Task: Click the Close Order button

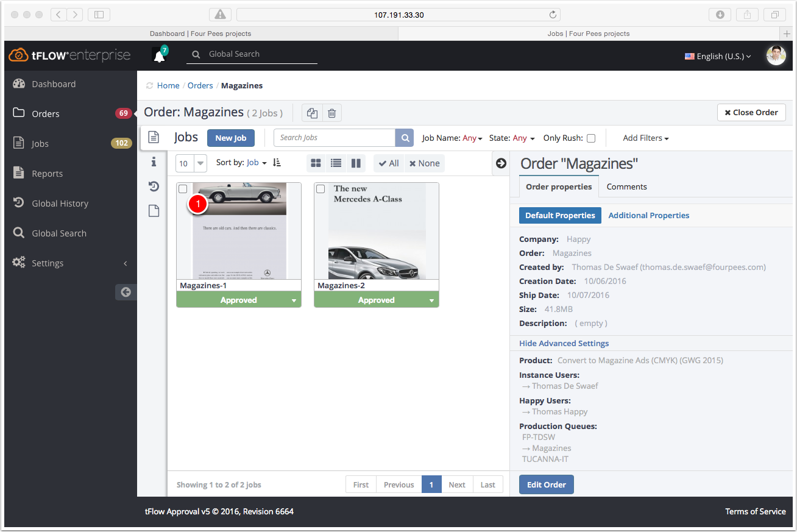Action: pyautogui.click(x=751, y=113)
